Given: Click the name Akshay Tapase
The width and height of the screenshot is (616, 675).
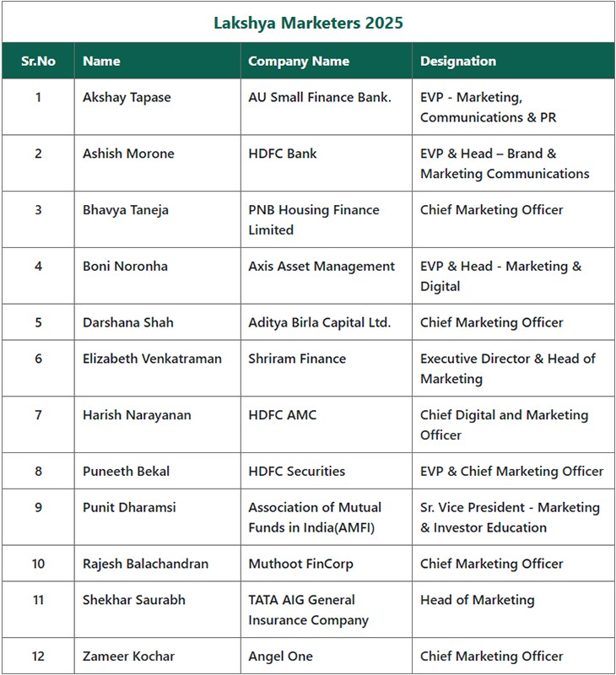Looking at the screenshot, I should (x=127, y=98).
